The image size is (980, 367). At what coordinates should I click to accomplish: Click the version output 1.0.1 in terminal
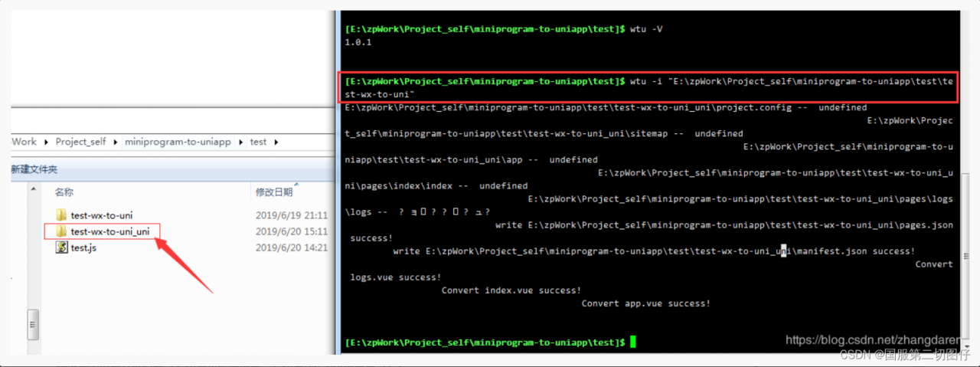click(x=358, y=43)
